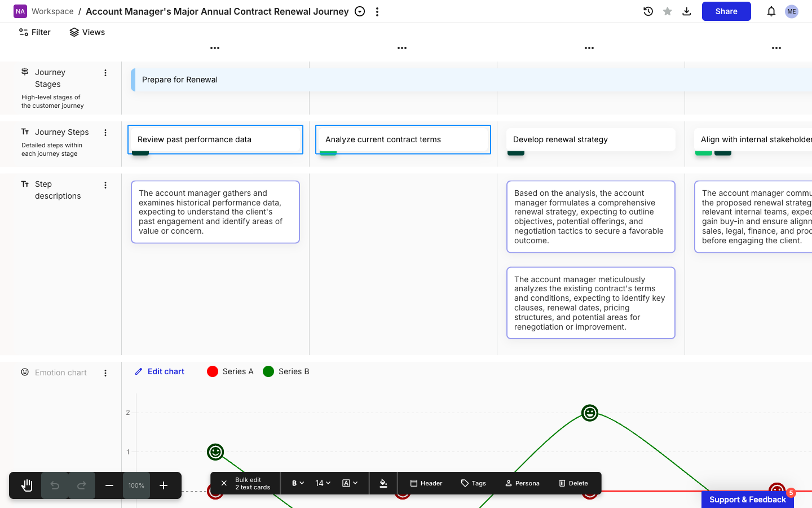Open Step descriptions row options menu
812x508 pixels.
(105, 185)
